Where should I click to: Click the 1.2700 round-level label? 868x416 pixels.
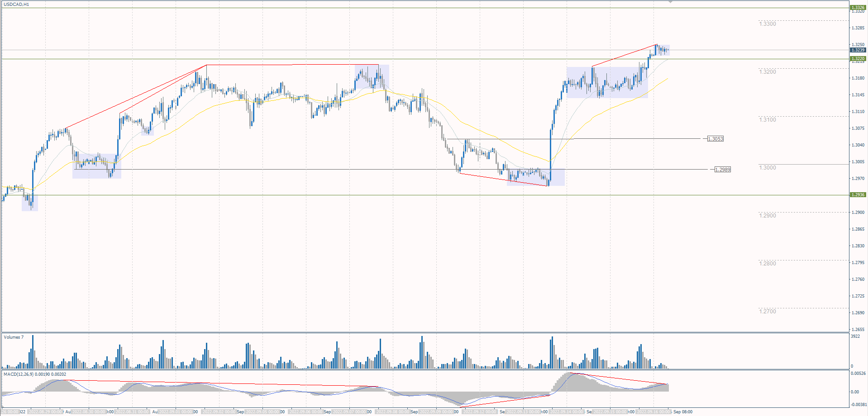pos(767,312)
